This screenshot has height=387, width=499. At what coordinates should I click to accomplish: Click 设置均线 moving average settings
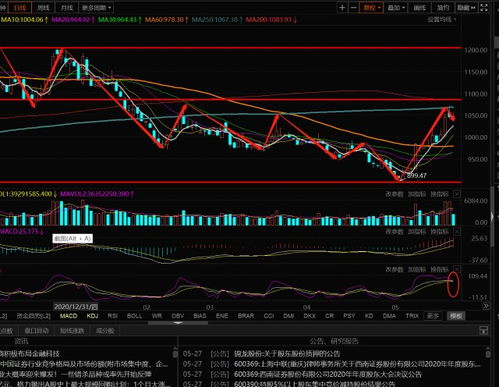click(x=441, y=19)
